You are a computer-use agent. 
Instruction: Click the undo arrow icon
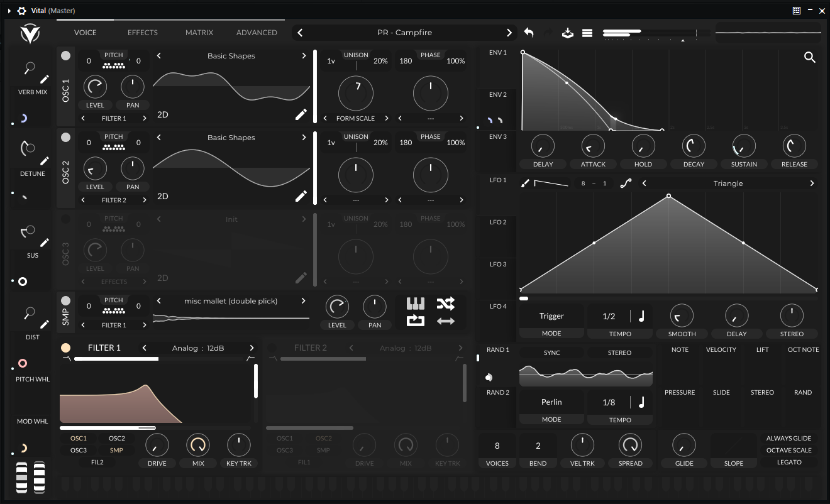(529, 33)
